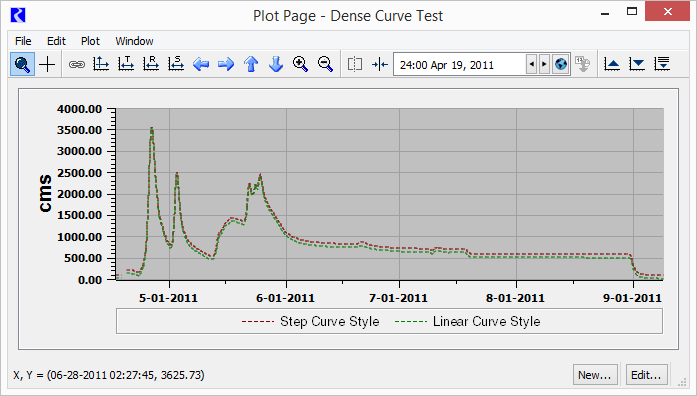Click the date field showing Apr 19, 2011
This screenshot has height=396, width=697.
click(x=459, y=65)
